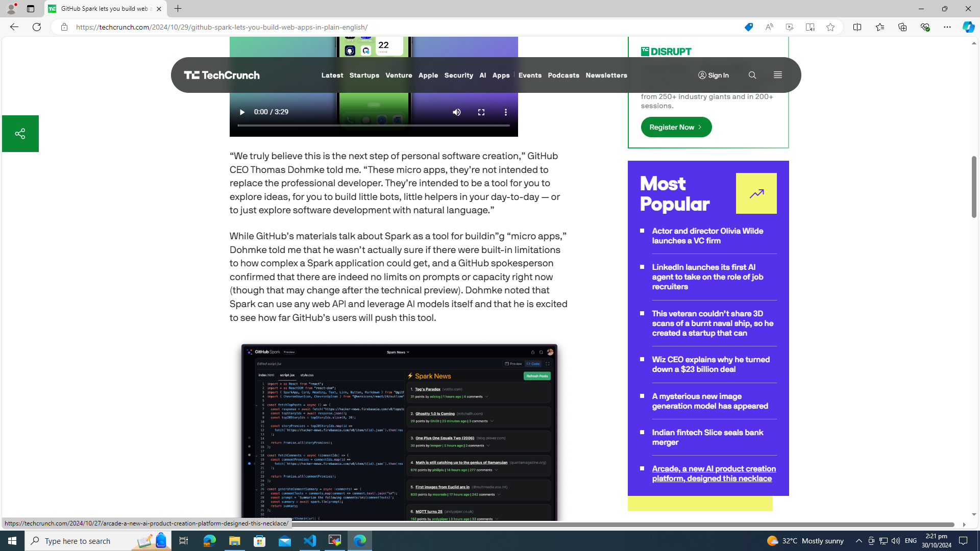
Task: Open the hamburger site menu
Action: [x=777, y=75]
